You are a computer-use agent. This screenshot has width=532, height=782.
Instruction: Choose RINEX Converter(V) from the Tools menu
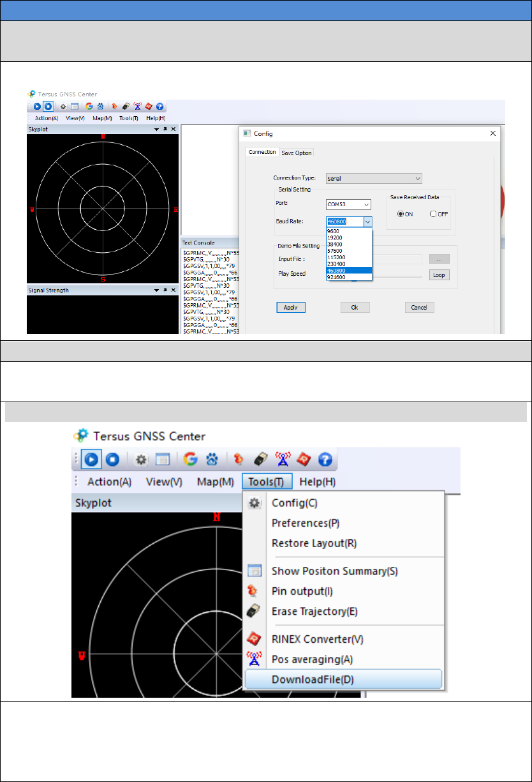[343, 638]
